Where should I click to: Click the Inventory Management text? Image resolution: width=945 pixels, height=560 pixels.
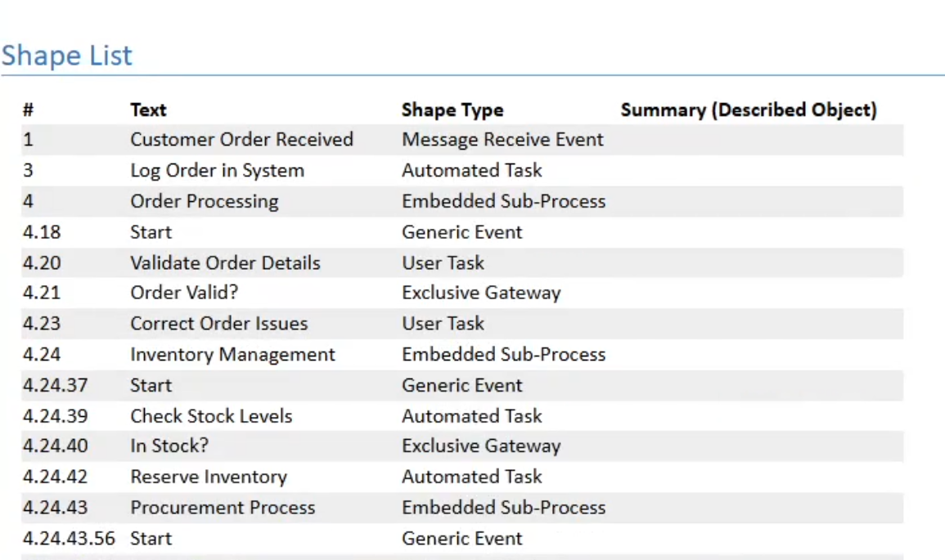pyautogui.click(x=232, y=355)
